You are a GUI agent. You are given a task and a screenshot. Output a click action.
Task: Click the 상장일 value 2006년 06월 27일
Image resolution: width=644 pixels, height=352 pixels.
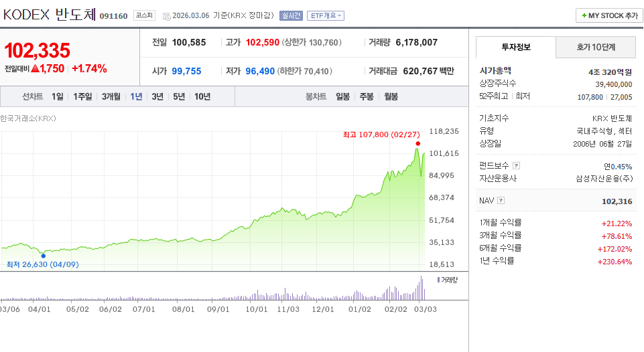pyautogui.click(x=602, y=144)
